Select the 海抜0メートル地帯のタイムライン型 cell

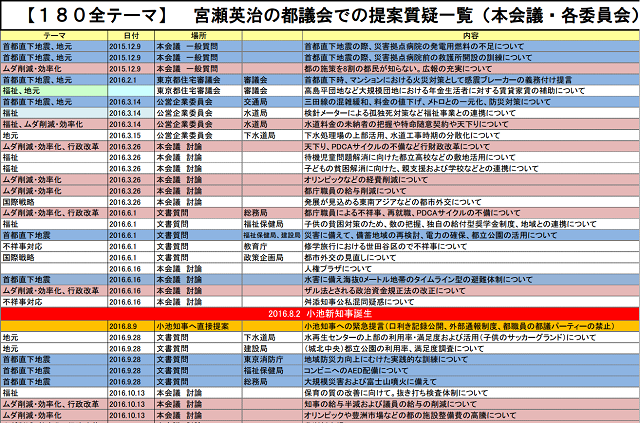[471, 279]
